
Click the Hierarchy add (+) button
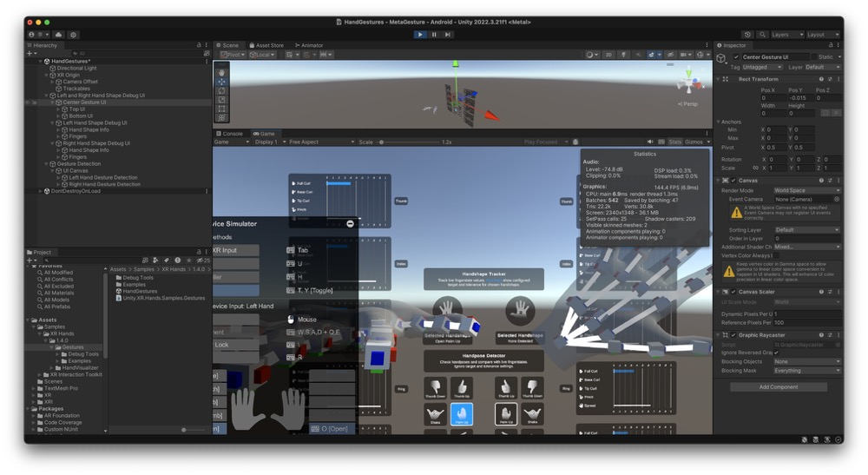[x=31, y=54]
